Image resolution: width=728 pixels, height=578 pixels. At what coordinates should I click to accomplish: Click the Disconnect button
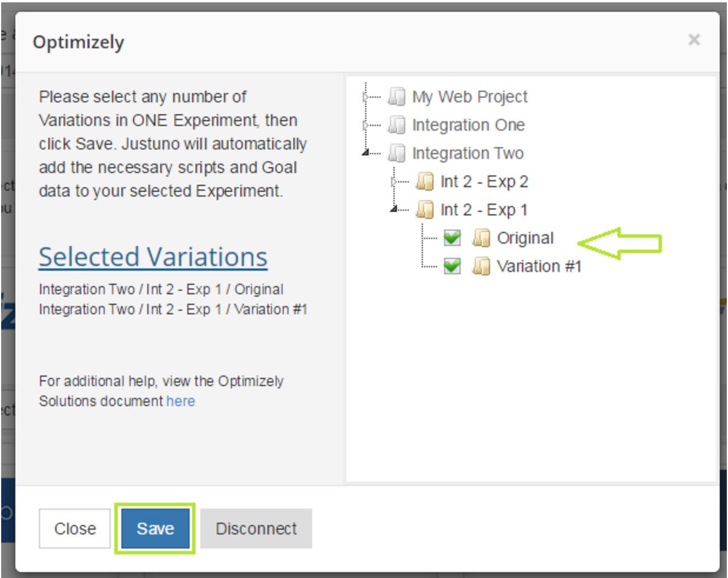pos(256,529)
